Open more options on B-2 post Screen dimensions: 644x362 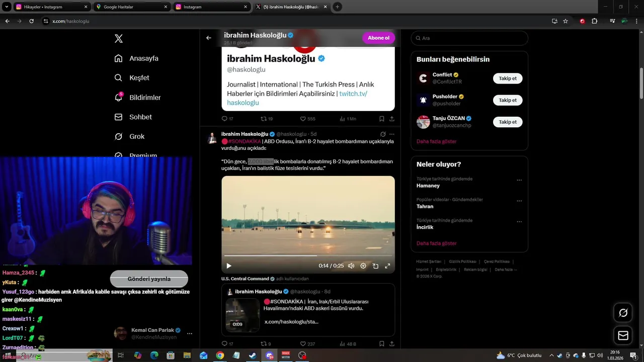point(392,134)
